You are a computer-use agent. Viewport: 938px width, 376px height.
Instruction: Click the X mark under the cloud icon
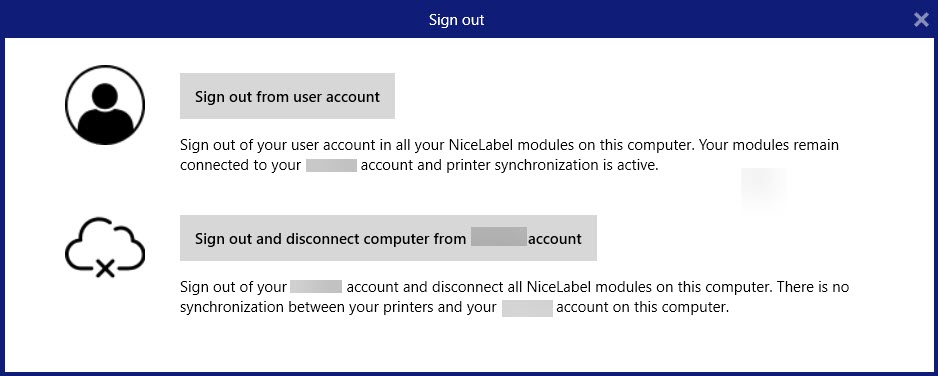tap(105, 270)
